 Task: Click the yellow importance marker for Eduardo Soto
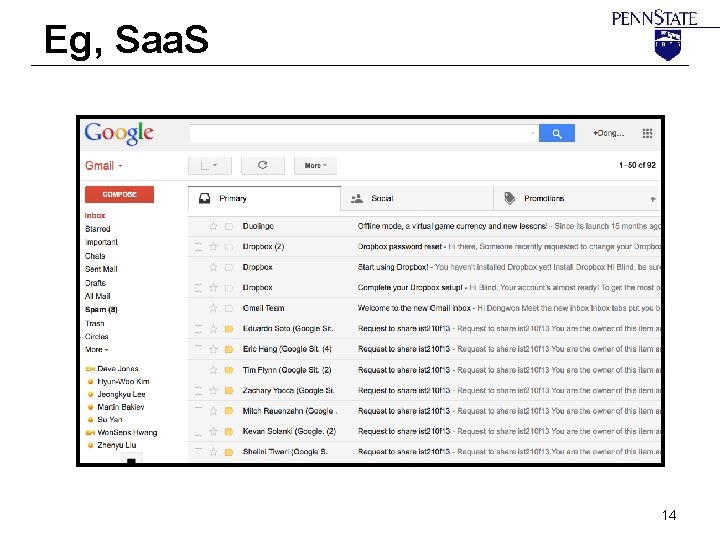[x=229, y=329]
